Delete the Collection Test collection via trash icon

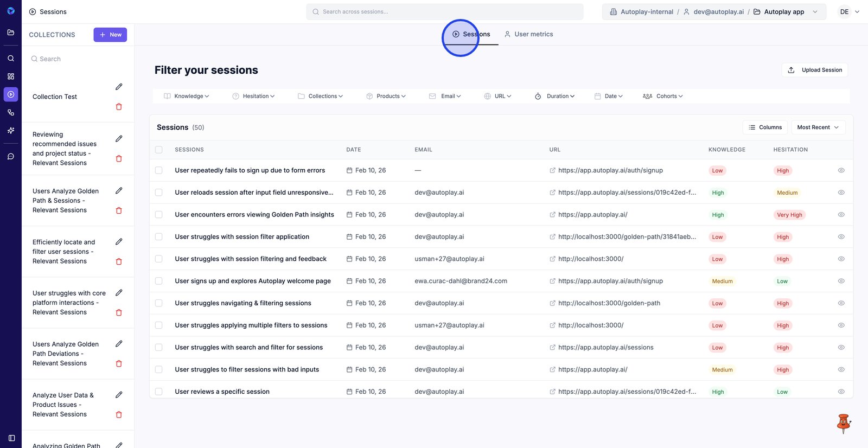119,107
